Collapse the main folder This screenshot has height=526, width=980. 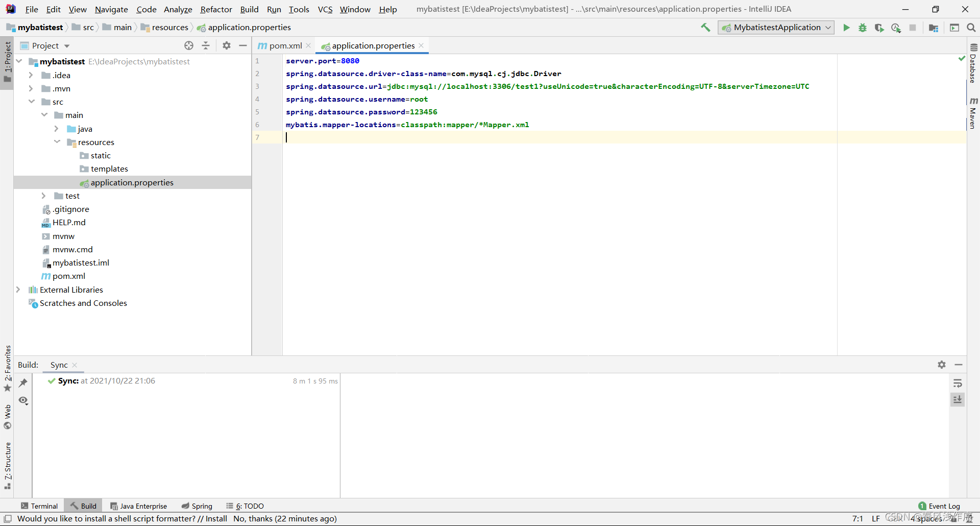[x=44, y=115]
